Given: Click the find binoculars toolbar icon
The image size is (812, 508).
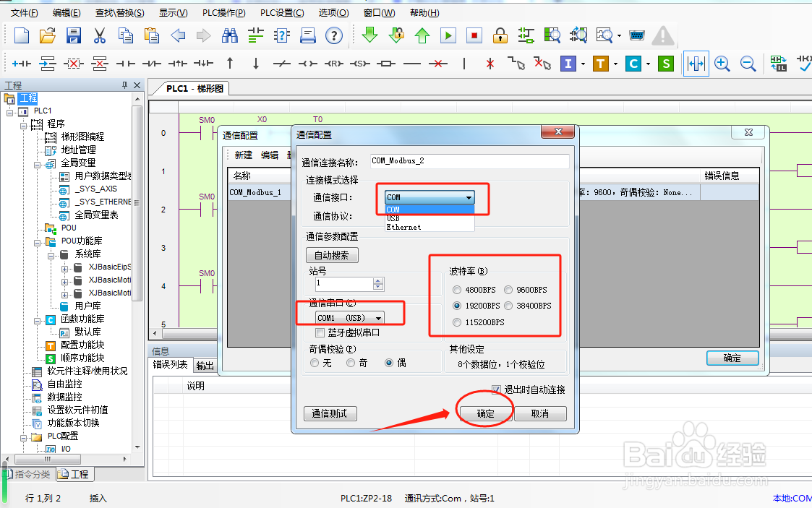Looking at the screenshot, I should point(229,35).
